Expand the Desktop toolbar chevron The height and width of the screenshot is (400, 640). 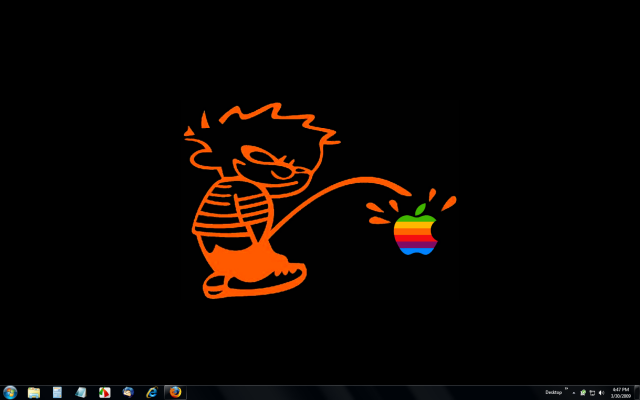pyautogui.click(x=567, y=389)
